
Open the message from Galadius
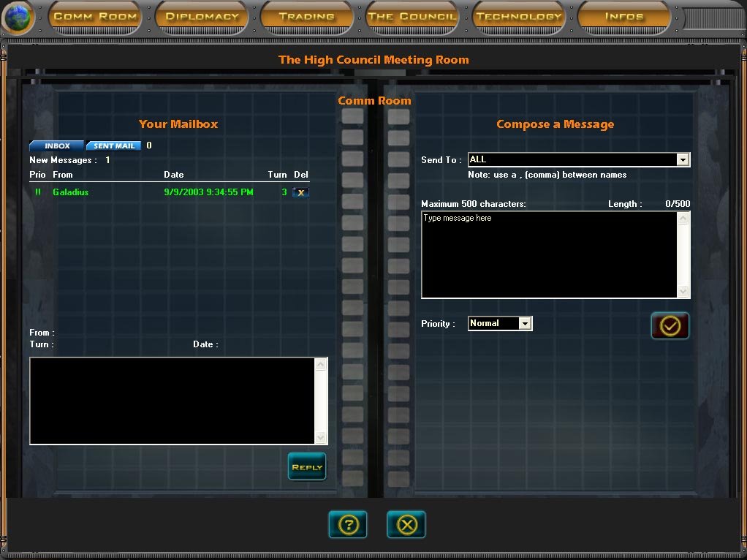(x=71, y=192)
